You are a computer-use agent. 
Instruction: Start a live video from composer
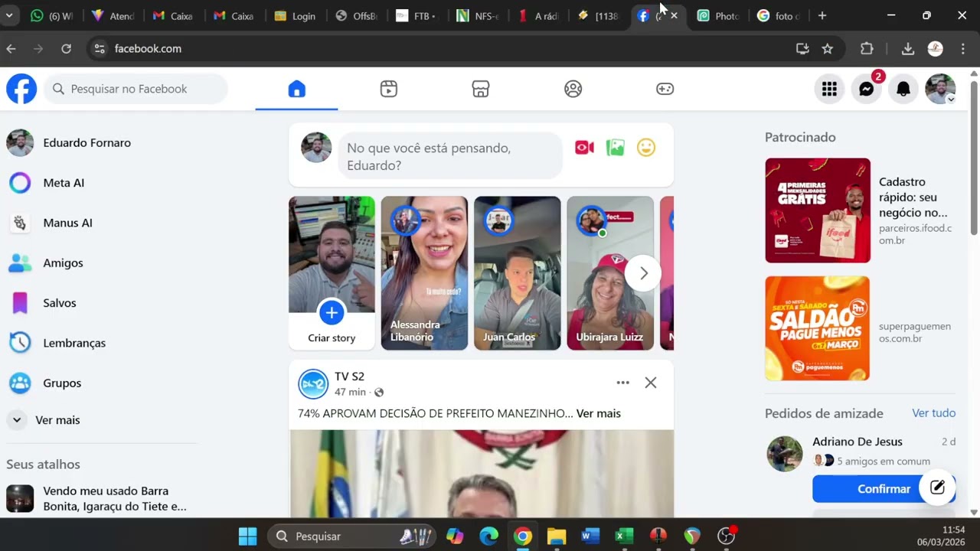click(x=584, y=148)
